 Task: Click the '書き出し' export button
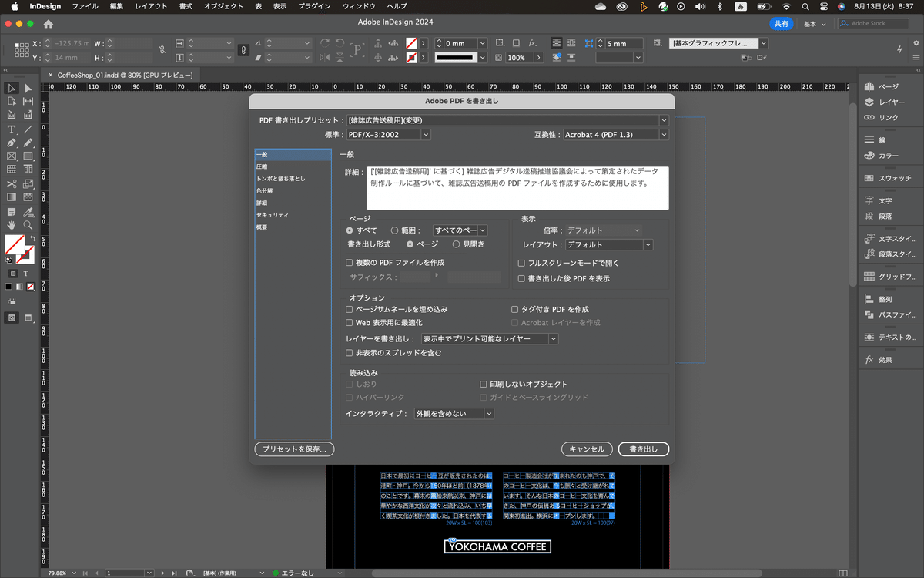(644, 449)
